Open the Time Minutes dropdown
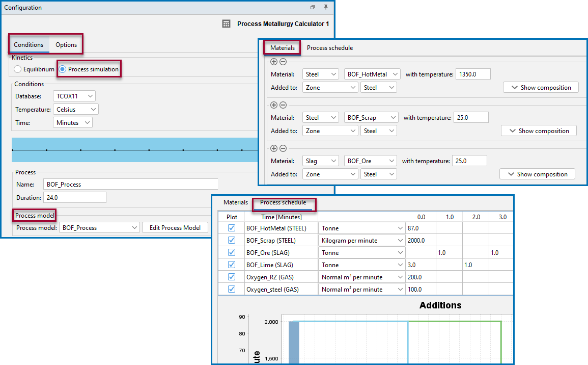The height and width of the screenshot is (365, 588). (x=73, y=122)
